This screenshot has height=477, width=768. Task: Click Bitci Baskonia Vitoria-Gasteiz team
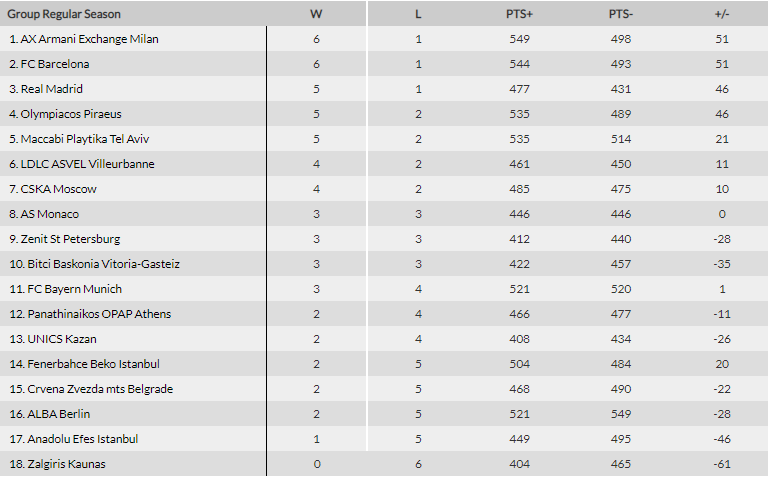tap(94, 264)
